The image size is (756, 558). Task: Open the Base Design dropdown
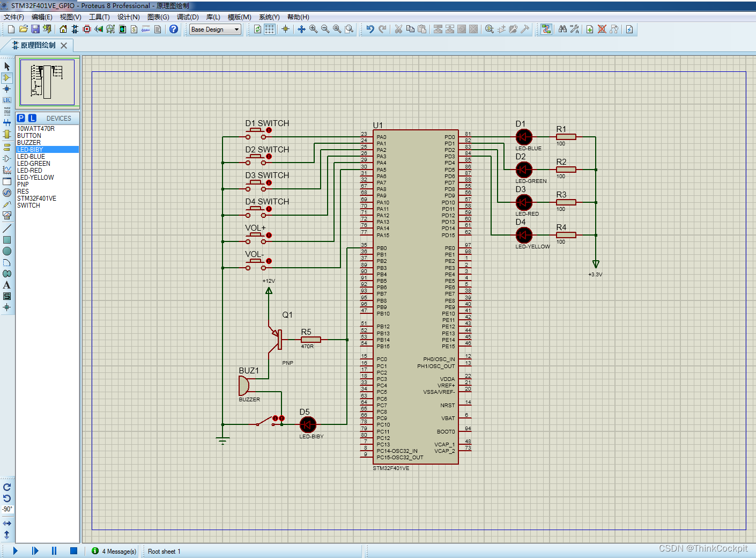[214, 30]
